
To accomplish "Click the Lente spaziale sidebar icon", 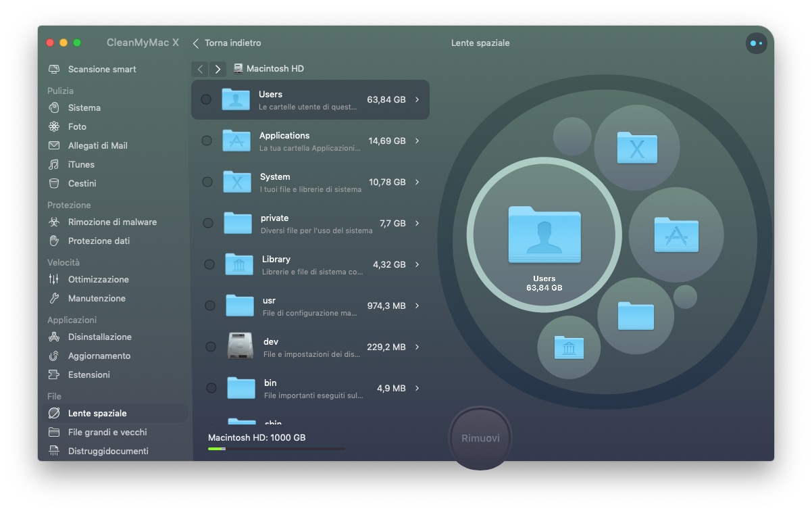I will 54,414.
